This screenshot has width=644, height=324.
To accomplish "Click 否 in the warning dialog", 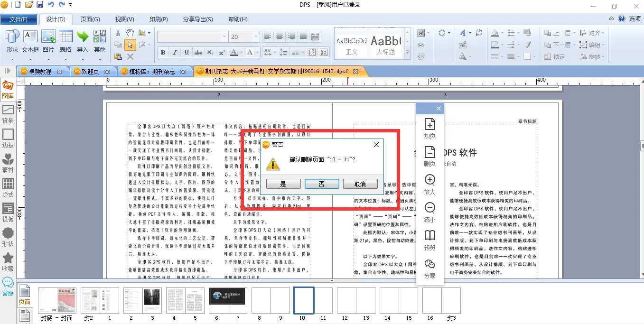I will coord(322,184).
